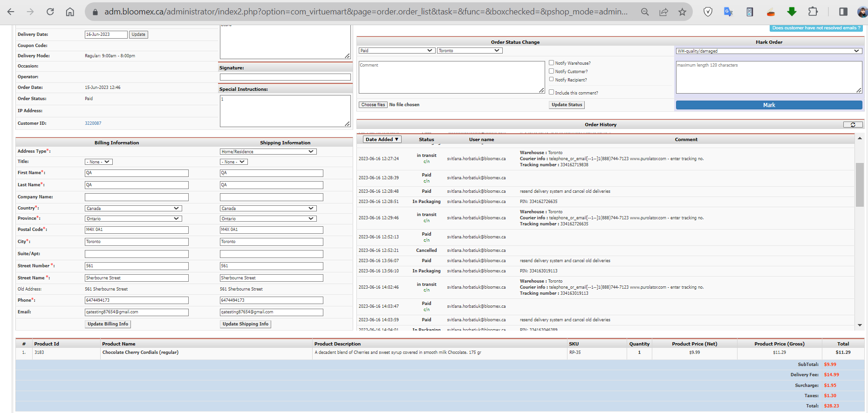Focus the order status Comment box
The width and height of the screenshot is (868, 413).
click(x=452, y=77)
